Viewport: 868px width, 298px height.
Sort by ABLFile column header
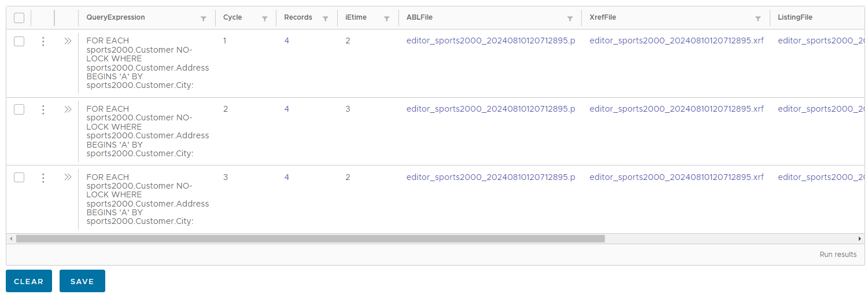click(x=420, y=17)
